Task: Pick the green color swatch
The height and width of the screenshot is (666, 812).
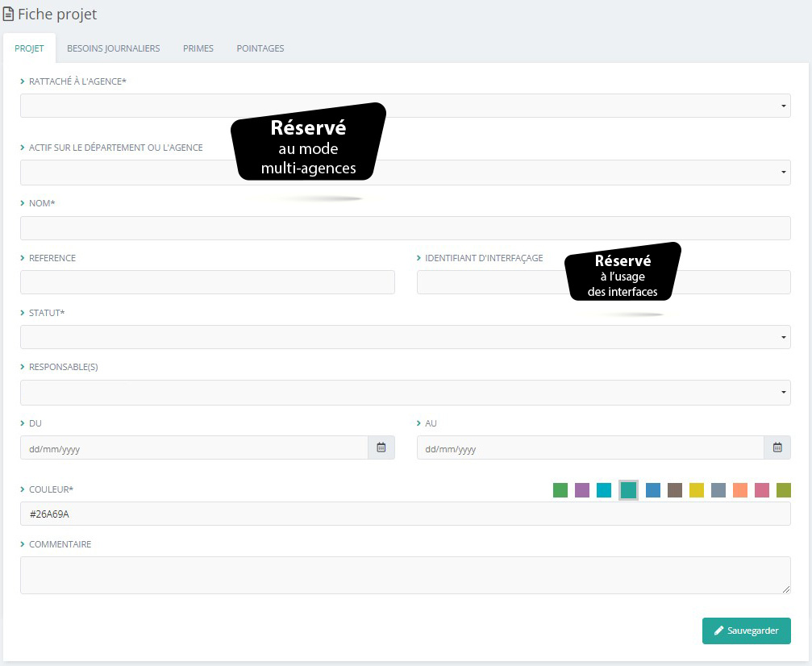Action: pyautogui.click(x=560, y=490)
